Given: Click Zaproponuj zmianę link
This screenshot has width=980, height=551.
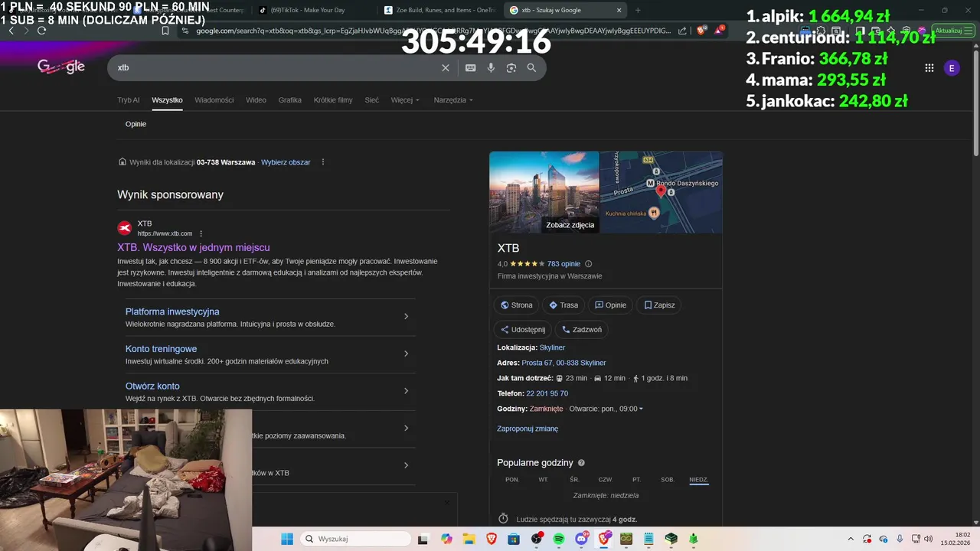Looking at the screenshot, I should tap(528, 429).
